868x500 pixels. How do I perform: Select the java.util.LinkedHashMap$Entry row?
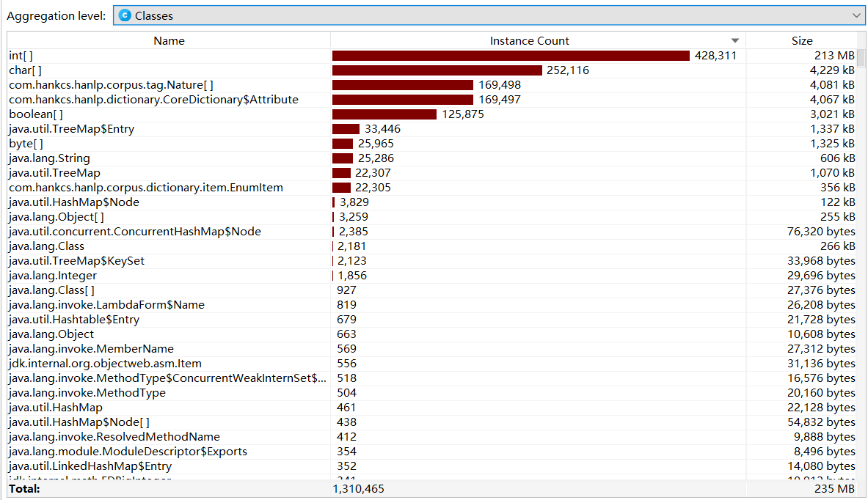[x=432, y=466]
